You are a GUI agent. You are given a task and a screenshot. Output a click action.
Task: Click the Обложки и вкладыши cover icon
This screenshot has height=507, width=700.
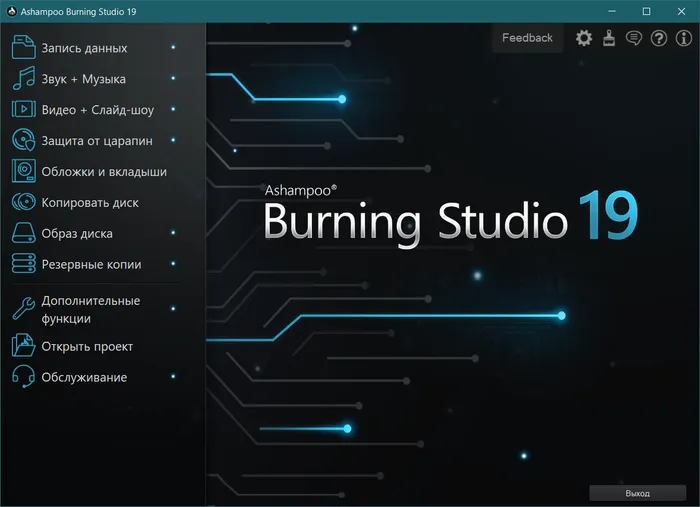[23, 171]
